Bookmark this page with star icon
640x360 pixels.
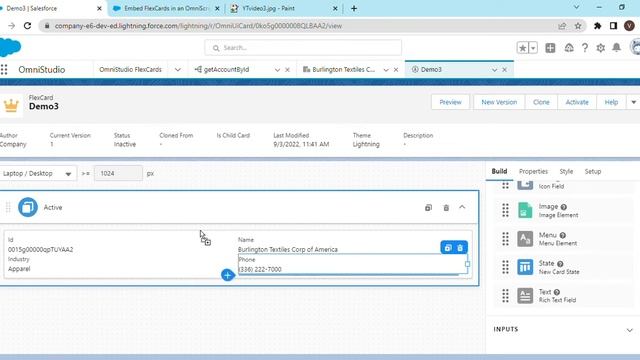tap(578, 26)
